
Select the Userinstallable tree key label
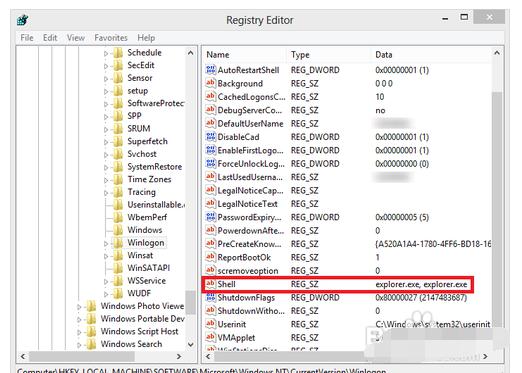click(156, 205)
